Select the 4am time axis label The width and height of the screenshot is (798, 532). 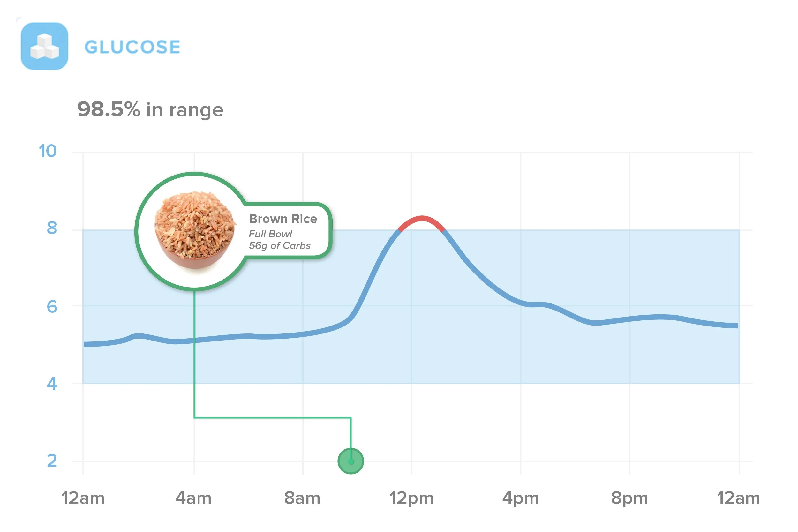[x=193, y=498]
